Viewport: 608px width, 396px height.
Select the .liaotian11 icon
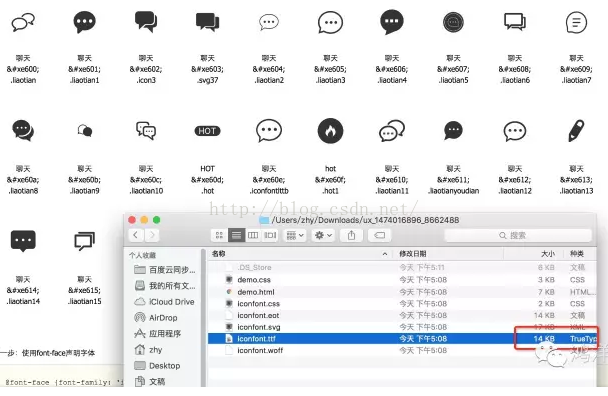pos(392,131)
